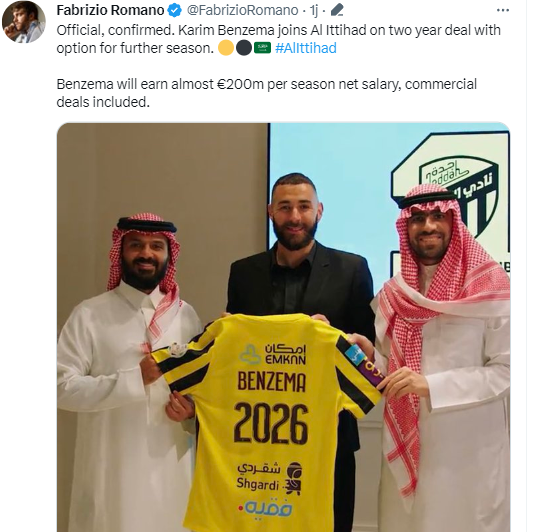
Task: Click the EMKAN sponsor logo on shirt
Action: point(273,354)
